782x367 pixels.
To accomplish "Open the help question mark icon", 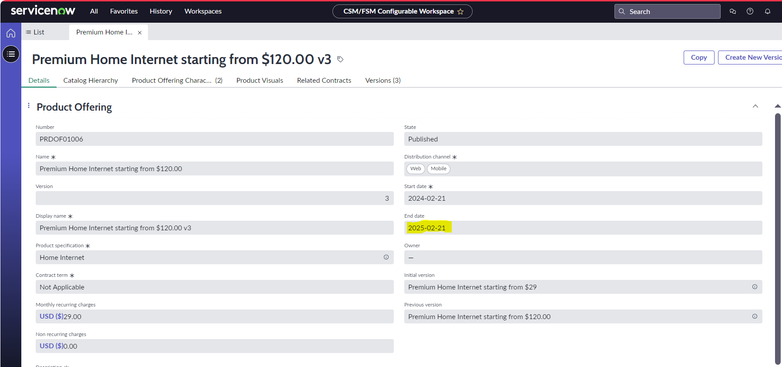I will [x=750, y=11].
